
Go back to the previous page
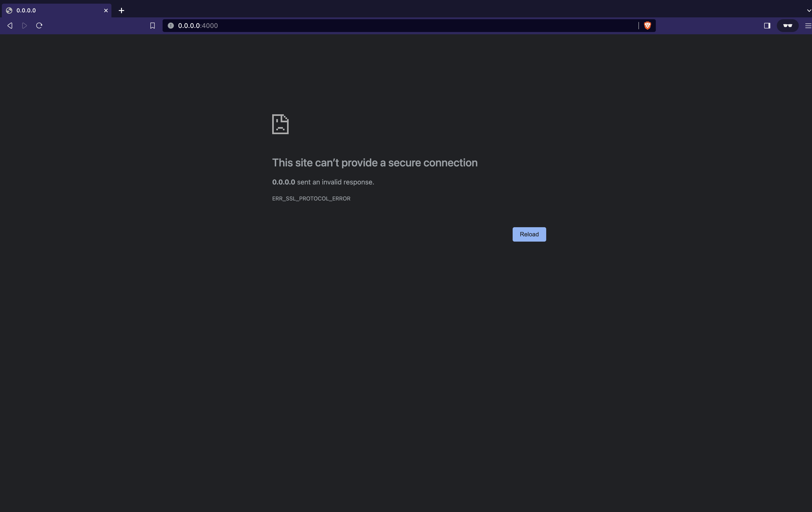pyautogui.click(x=10, y=26)
